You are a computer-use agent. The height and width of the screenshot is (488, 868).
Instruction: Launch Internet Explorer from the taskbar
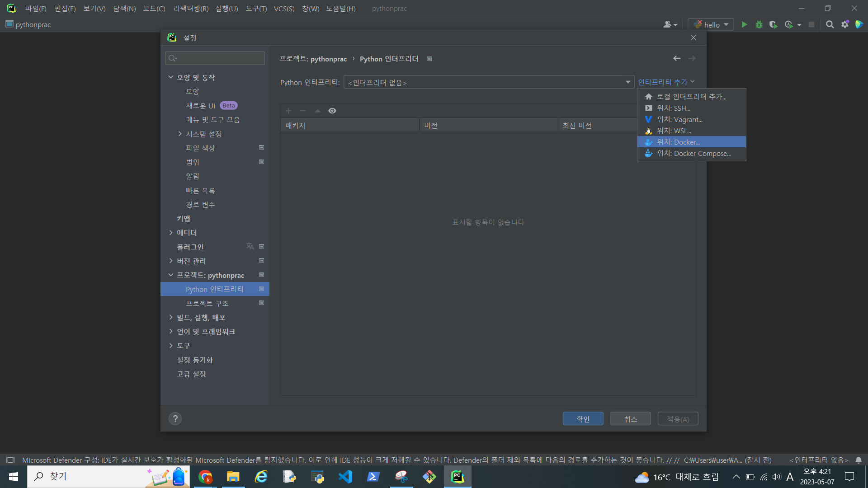pos(261,477)
